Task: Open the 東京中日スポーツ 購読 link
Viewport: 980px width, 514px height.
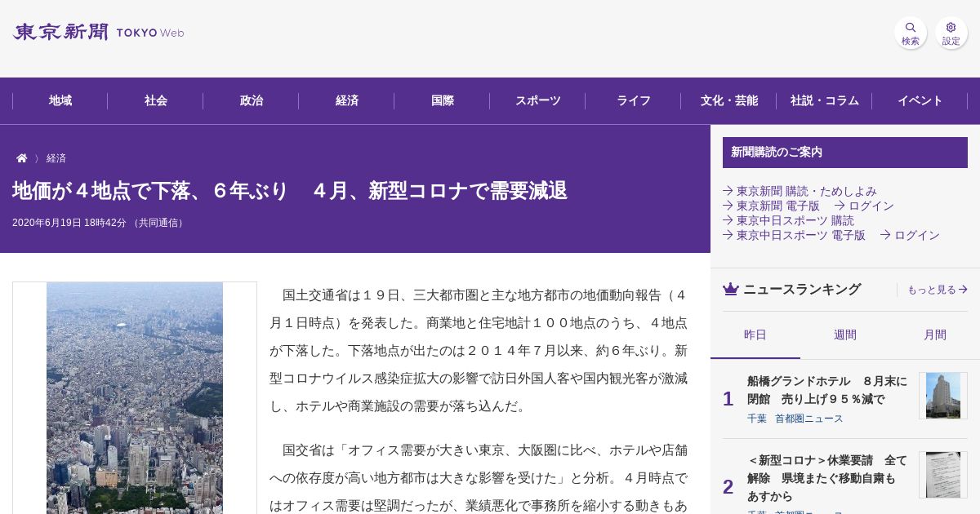Action: tap(788, 220)
